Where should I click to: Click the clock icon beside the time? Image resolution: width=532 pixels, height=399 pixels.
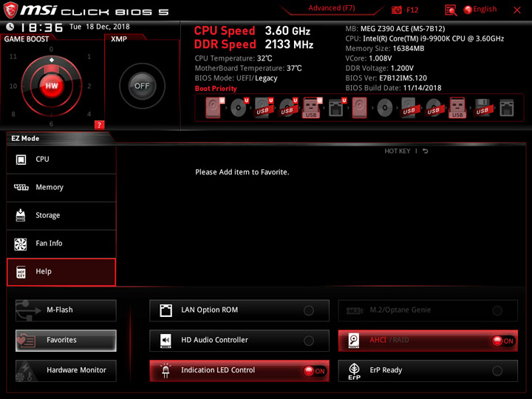[x=10, y=27]
